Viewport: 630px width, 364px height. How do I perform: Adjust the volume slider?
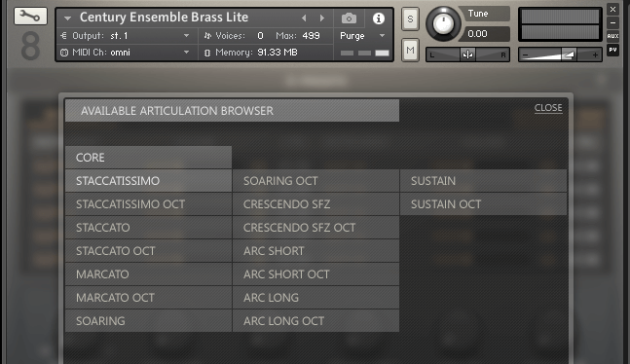click(x=561, y=55)
